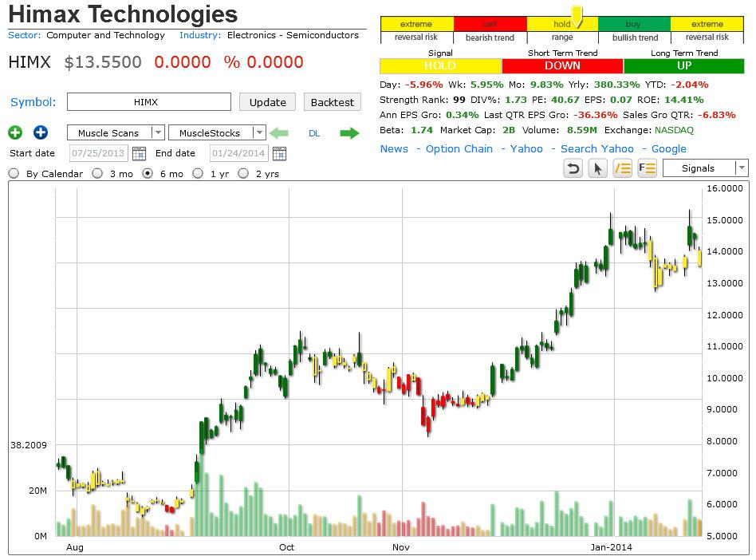
Task: Click the green plus icon to add symbol
Action: (x=14, y=132)
